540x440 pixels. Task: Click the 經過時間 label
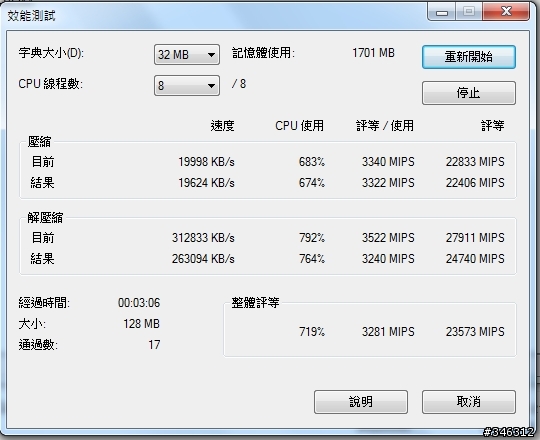[x=44, y=303]
